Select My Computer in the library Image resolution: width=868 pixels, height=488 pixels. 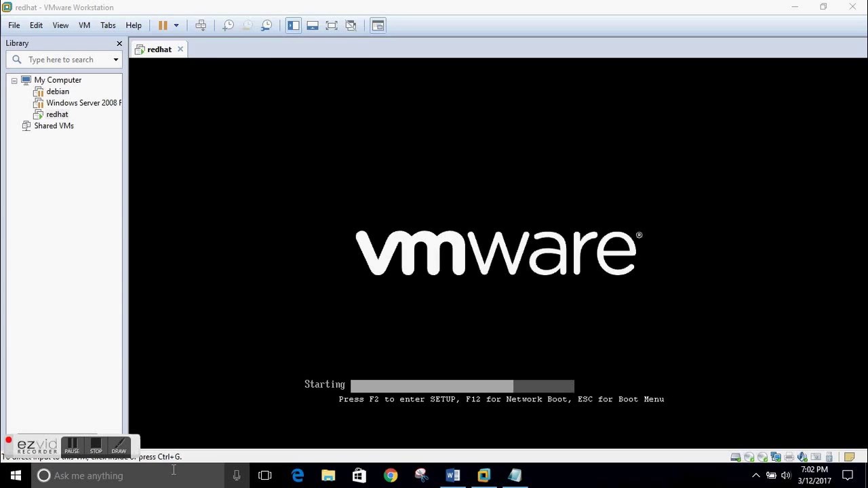pyautogui.click(x=58, y=80)
